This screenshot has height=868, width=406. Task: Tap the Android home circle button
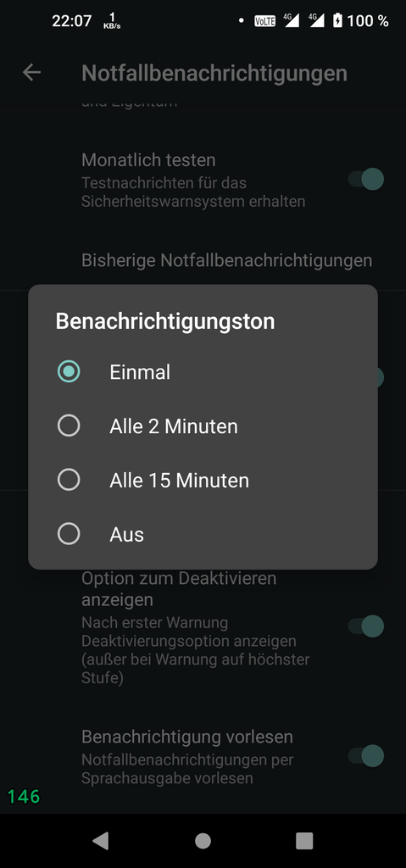[203, 840]
